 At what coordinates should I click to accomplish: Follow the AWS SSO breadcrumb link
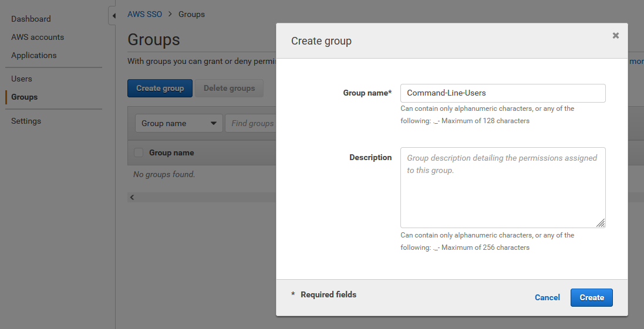point(144,14)
